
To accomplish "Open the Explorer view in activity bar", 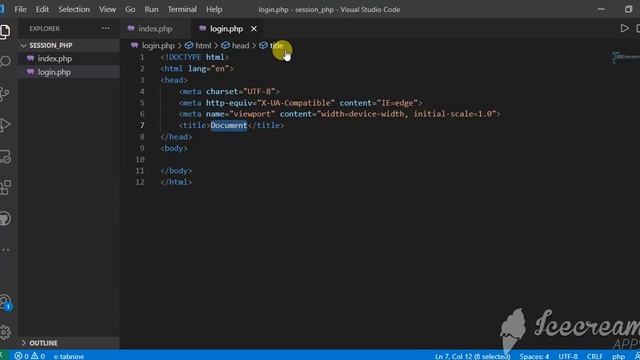I will [x=5, y=31].
